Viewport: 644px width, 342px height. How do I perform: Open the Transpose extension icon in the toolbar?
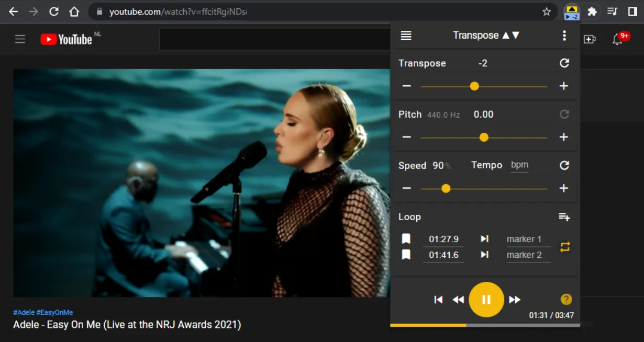point(572,11)
